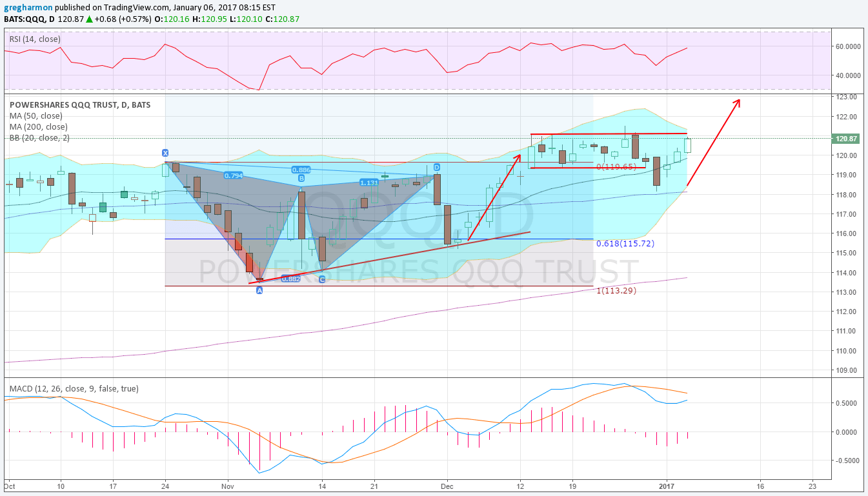
Task: Click the 40.0000 RSI axis value
Action: point(849,75)
